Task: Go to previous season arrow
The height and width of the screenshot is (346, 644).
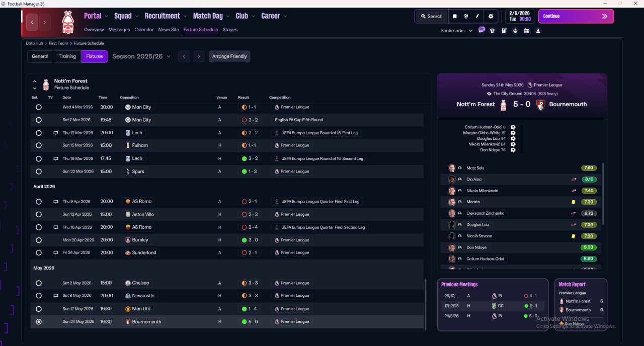Action: 184,56
